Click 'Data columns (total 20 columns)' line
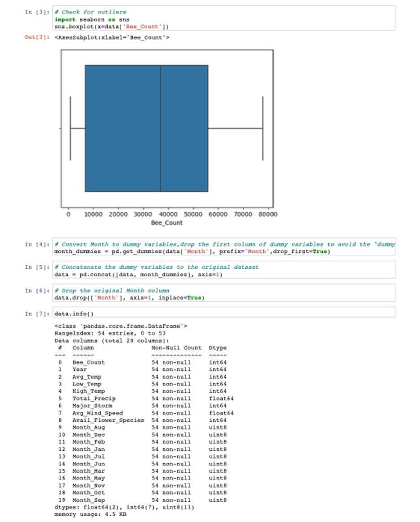 click(112, 341)
